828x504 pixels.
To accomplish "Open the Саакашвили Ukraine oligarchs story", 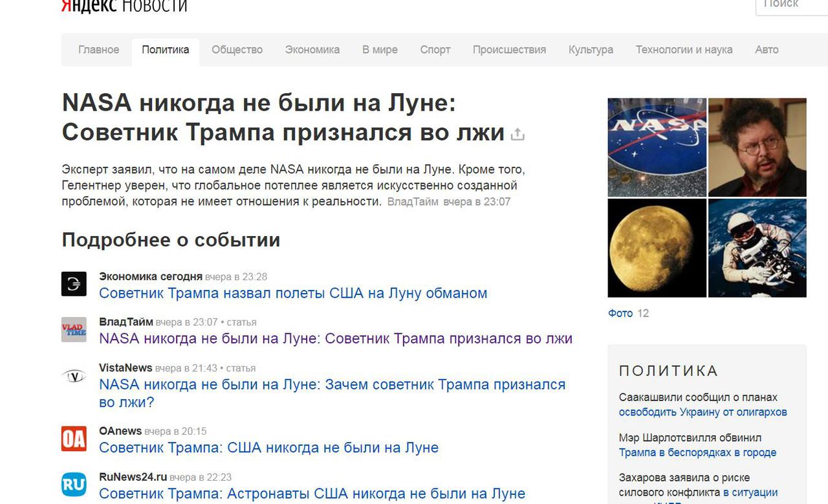I will pyautogui.click(x=703, y=412).
